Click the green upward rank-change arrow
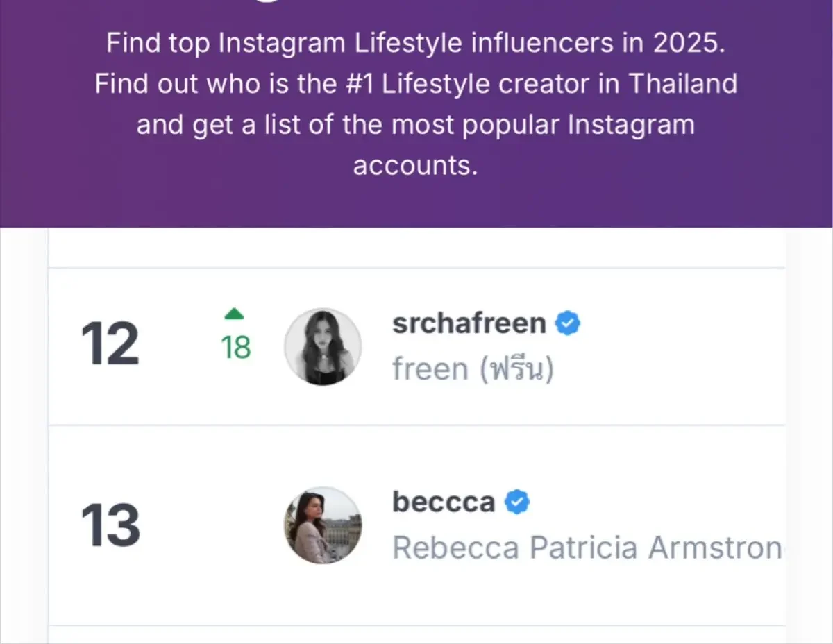Screen dimensions: 833x644 pos(235,314)
